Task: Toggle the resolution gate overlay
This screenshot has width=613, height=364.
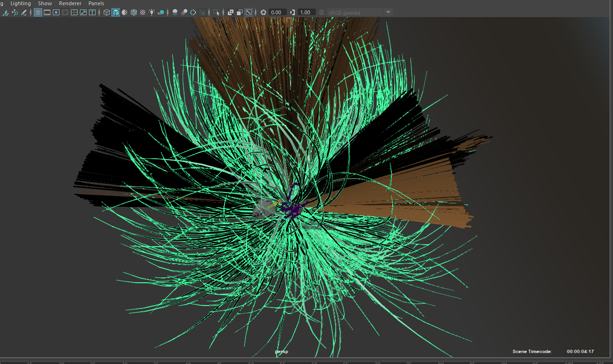Action: point(56,12)
